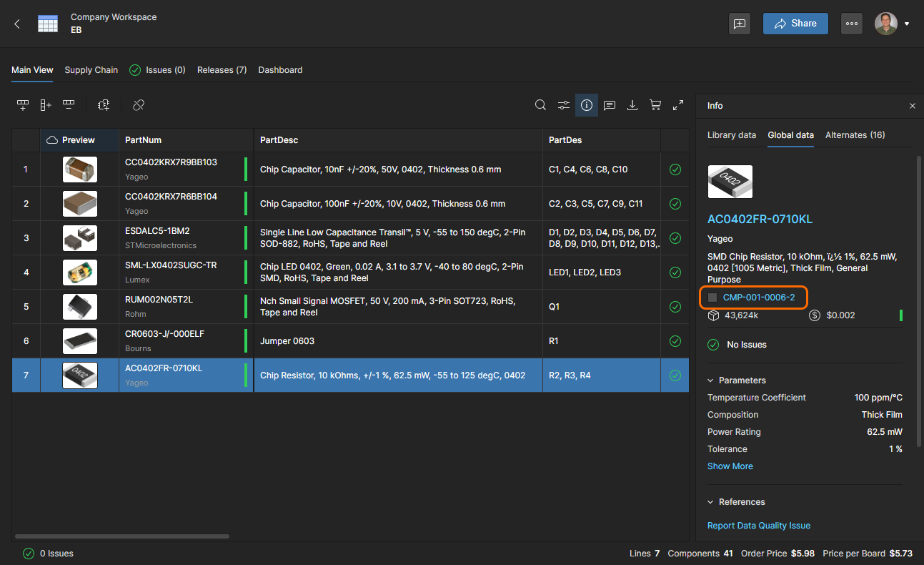Viewport: 924px width, 565px height.
Task: Open the comments panel icon in toolbar
Action: pos(610,105)
